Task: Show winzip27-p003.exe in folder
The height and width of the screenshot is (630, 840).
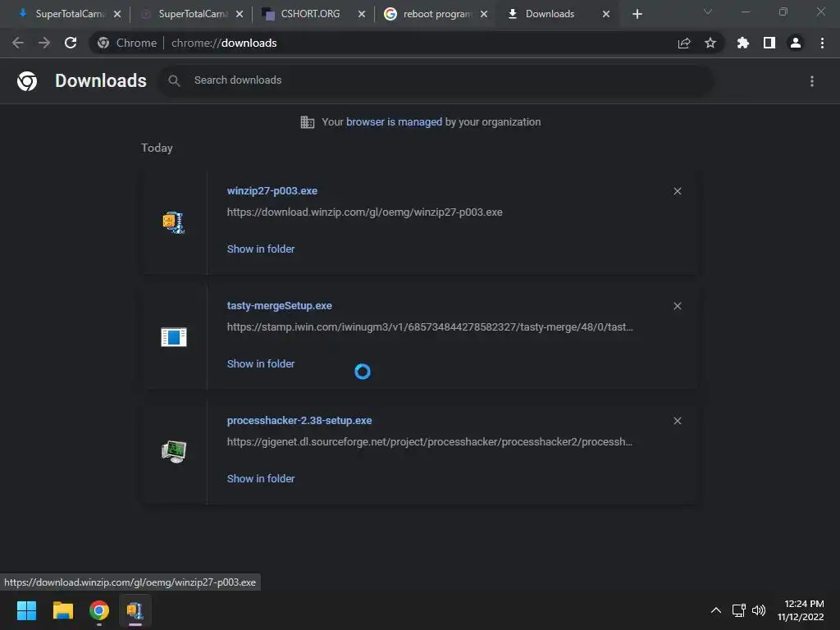Action: click(x=261, y=249)
